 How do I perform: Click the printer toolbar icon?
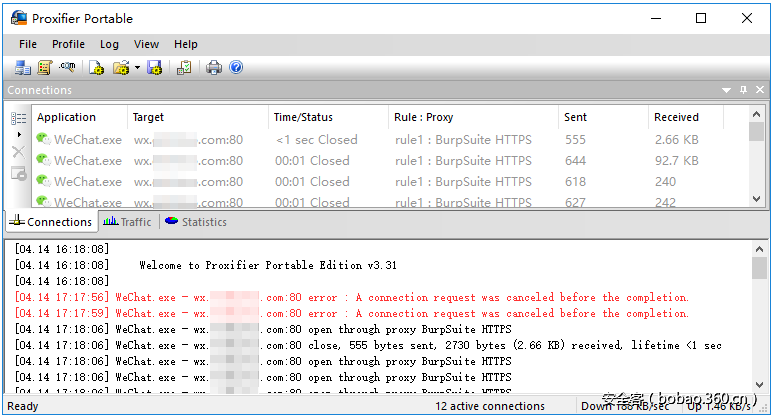click(214, 67)
